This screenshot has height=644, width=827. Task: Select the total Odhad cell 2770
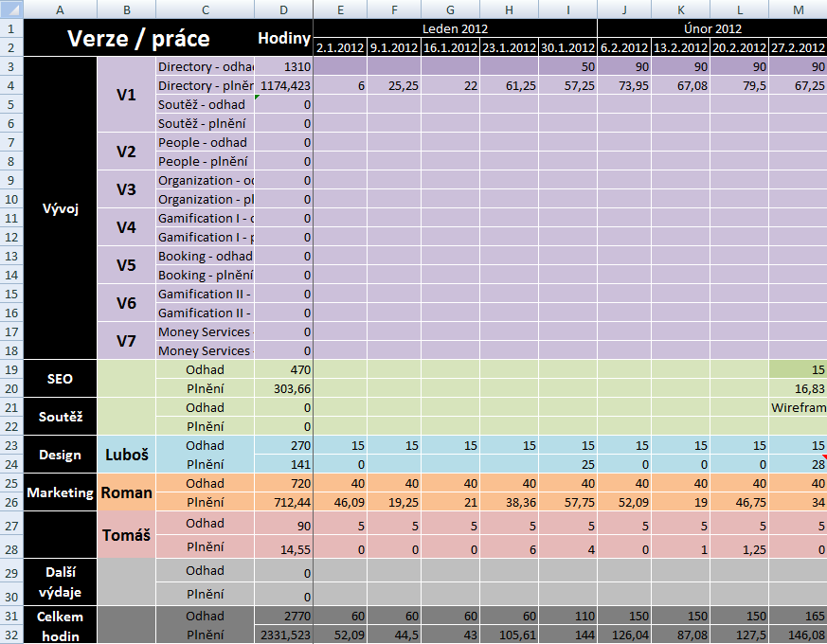(284, 616)
